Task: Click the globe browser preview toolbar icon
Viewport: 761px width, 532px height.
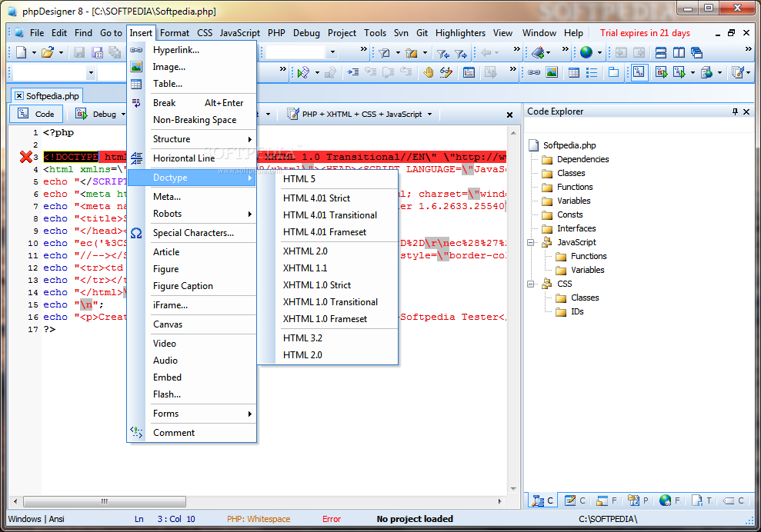Action: pyautogui.click(x=586, y=52)
